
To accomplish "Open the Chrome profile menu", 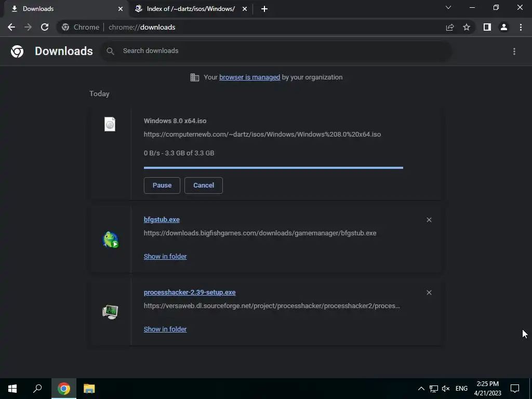I will click(x=504, y=27).
